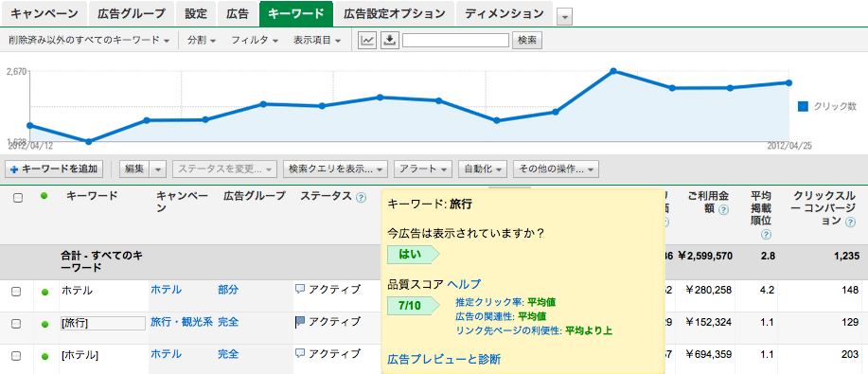This screenshot has width=868, height=374.
Task: Click the speech bubble icon in ホテル row
Action: click(x=300, y=289)
